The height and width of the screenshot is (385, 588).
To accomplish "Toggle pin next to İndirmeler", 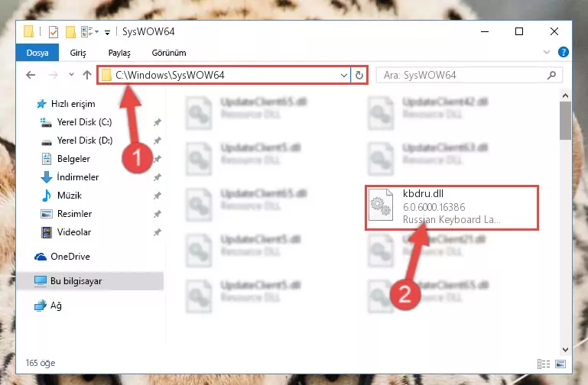I will pyautogui.click(x=157, y=177).
